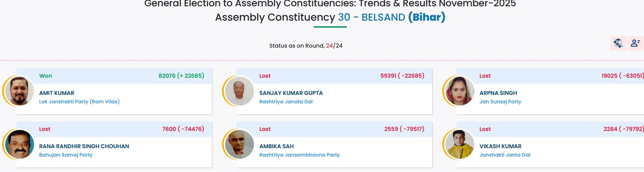
Task: Select the Rashtriya Janata Dal party label
Action: tap(286, 102)
